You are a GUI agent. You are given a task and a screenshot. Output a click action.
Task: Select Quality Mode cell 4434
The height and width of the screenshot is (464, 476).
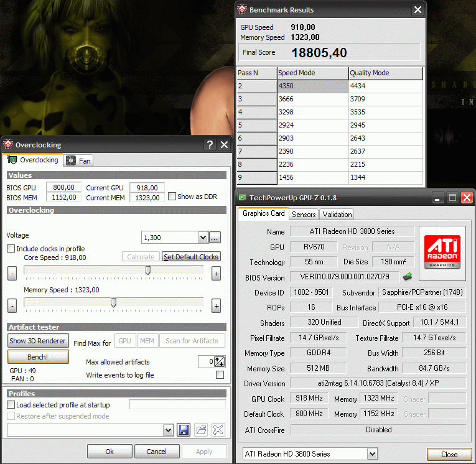(x=386, y=86)
